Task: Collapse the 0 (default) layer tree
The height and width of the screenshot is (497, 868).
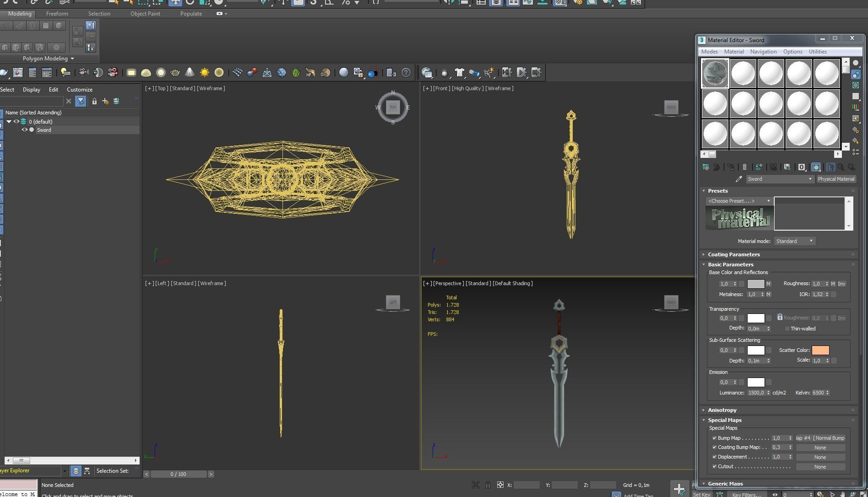Action: pyautogui.click(x=9, y=122)
